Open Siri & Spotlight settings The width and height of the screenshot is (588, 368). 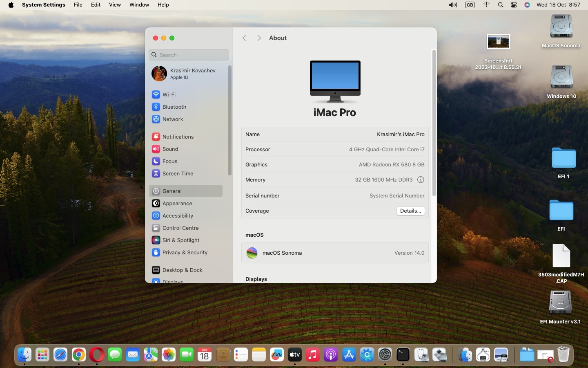186,240
